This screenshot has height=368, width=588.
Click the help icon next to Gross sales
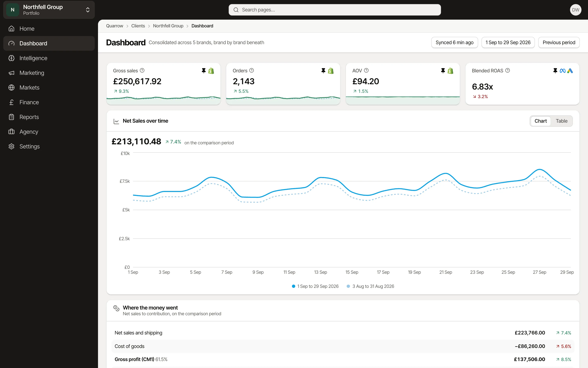click(x=142, y=70)
